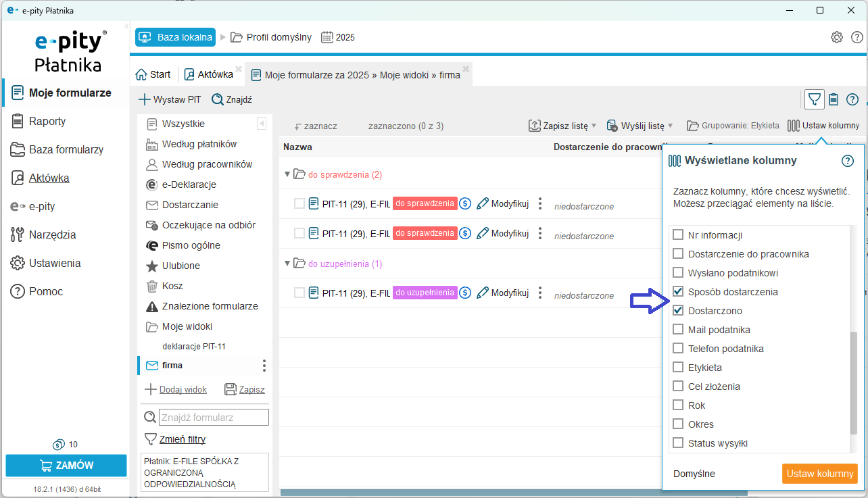
Task: Click the Zmień filtry link
Action: tap(182, 439)
